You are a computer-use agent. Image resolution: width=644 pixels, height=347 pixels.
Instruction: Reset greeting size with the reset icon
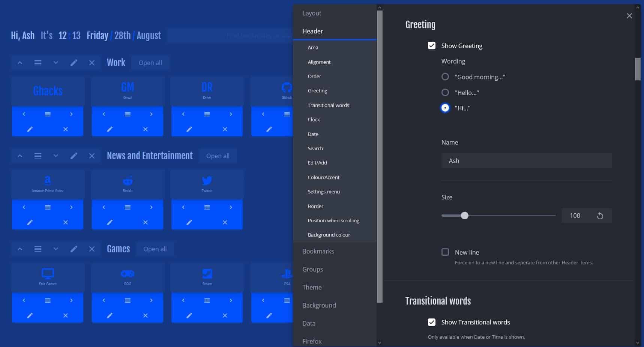pos(600,216)
